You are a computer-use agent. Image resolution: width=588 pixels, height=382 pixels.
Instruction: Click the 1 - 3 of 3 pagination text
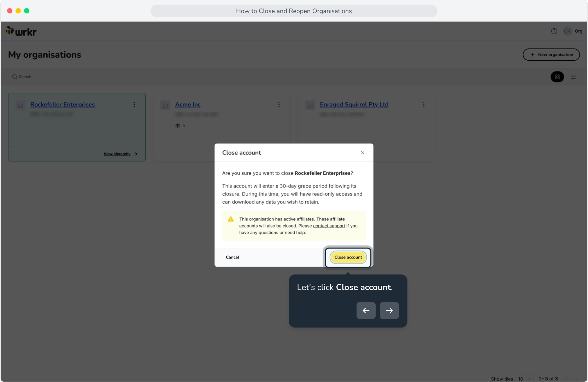(x=548, y=379)
